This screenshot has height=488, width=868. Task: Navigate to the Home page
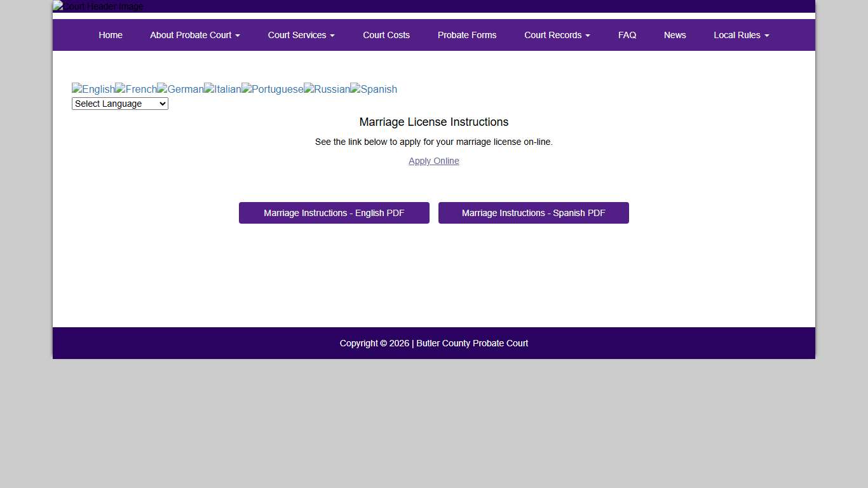pyautogui.click(x=111, y=35)
